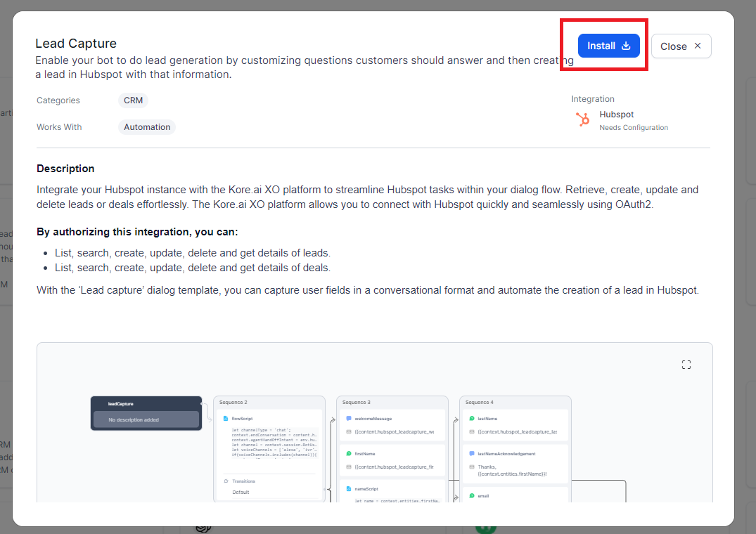Click the Transitions icon in Sequence 2

point(226,481)
